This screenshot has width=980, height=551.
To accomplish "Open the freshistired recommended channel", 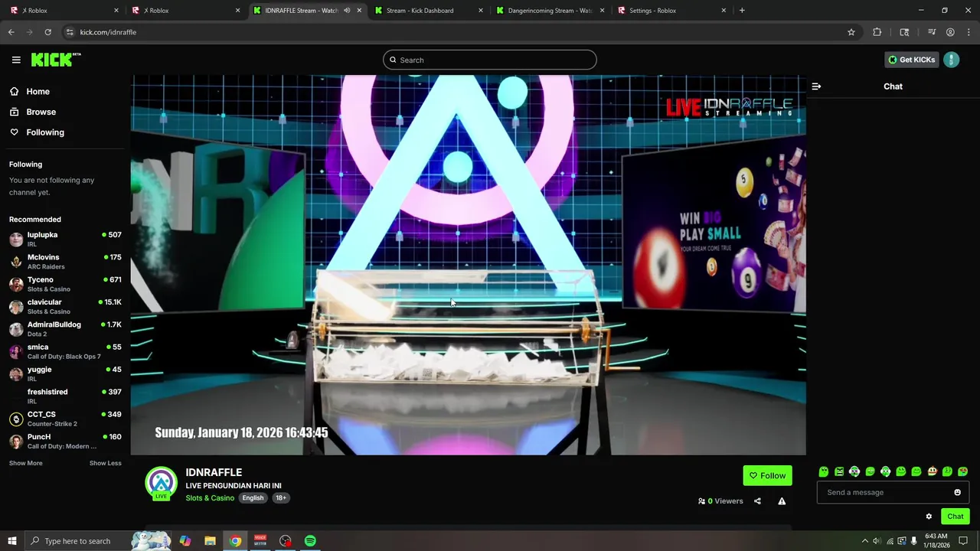I will pos(65,396).
